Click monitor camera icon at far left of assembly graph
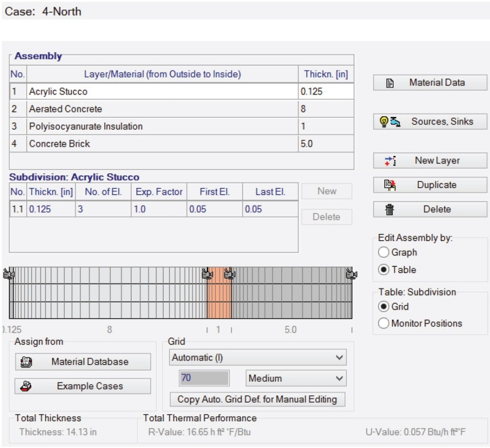The height and width of the screenshot is (448, 490). (x=9, y=274)
